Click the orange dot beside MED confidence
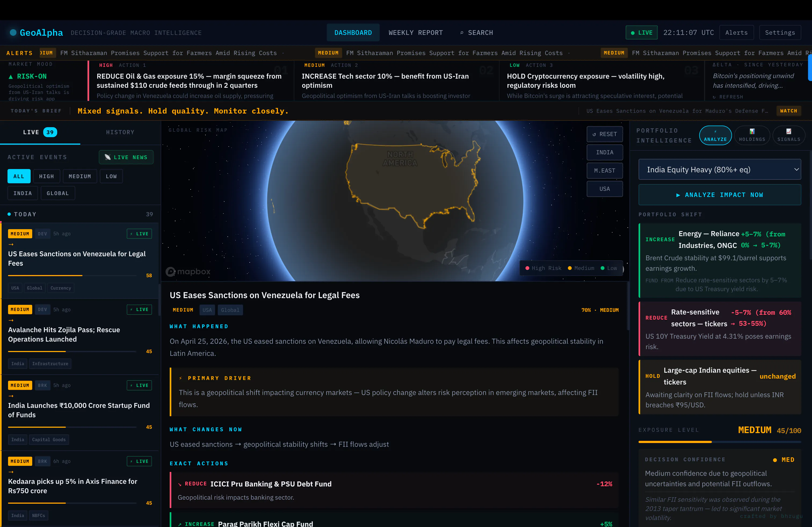The height and width of the screenshot is (527, 812). 775,460
